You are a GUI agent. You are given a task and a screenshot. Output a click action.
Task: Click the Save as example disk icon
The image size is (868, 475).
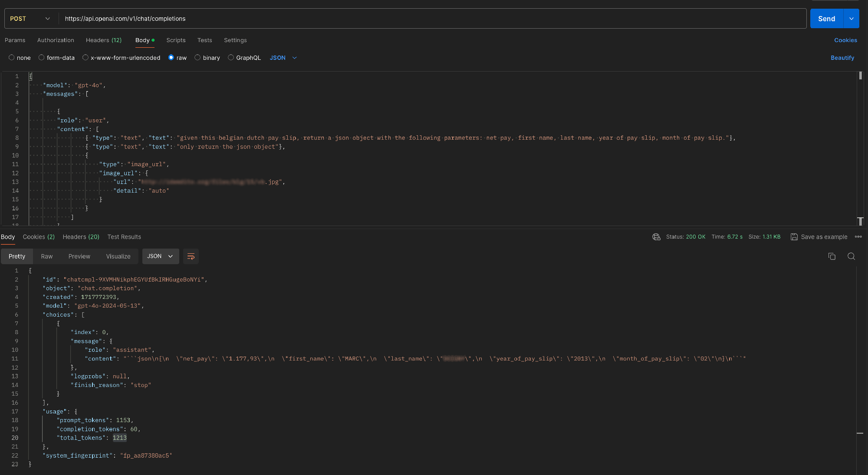(794, 237)
